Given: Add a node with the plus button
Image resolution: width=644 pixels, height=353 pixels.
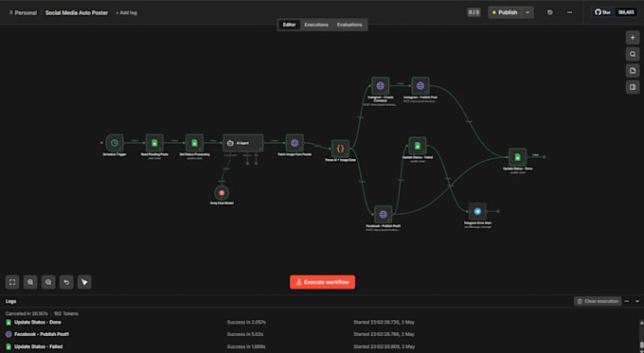Looking at the screenshot, I should pyautogui.click(x=633, y=38).
